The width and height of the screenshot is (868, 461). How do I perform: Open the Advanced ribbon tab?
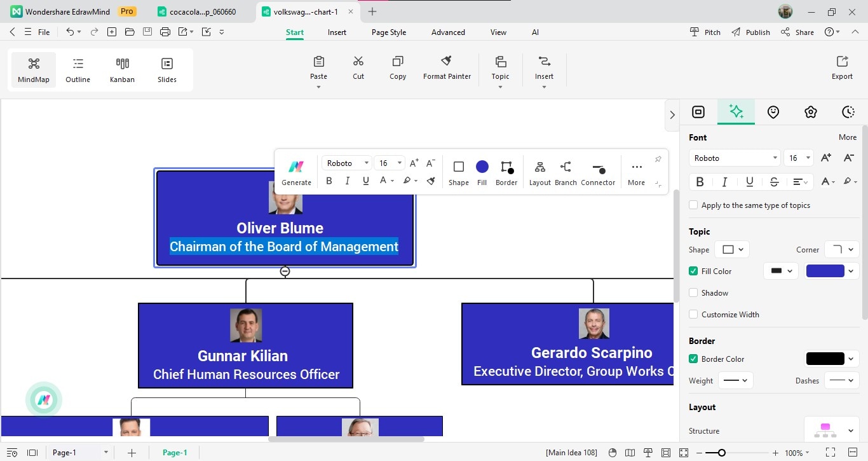click(x=448, y=32)
